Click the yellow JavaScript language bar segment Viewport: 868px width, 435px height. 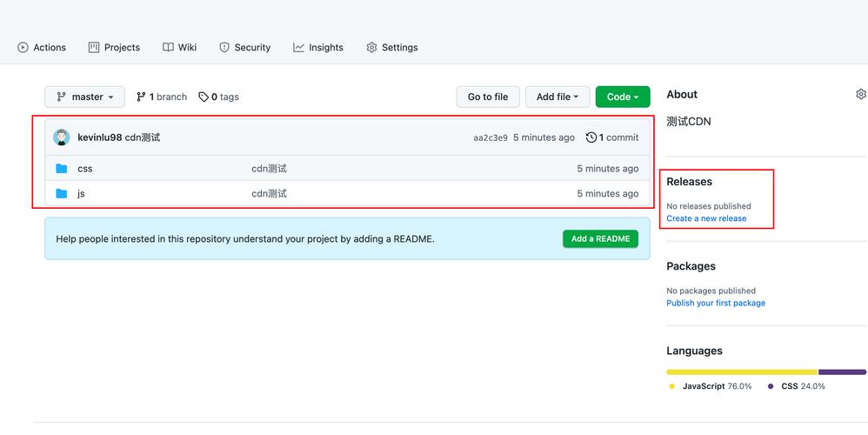click(x=743, y=372)
